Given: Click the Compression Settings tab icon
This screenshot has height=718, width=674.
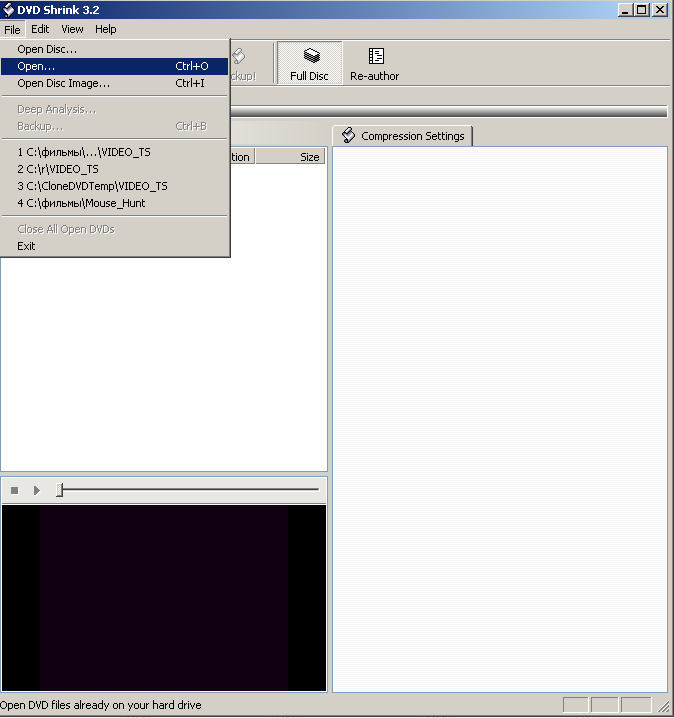Looking at the screenshot, I should coord(348,135).
